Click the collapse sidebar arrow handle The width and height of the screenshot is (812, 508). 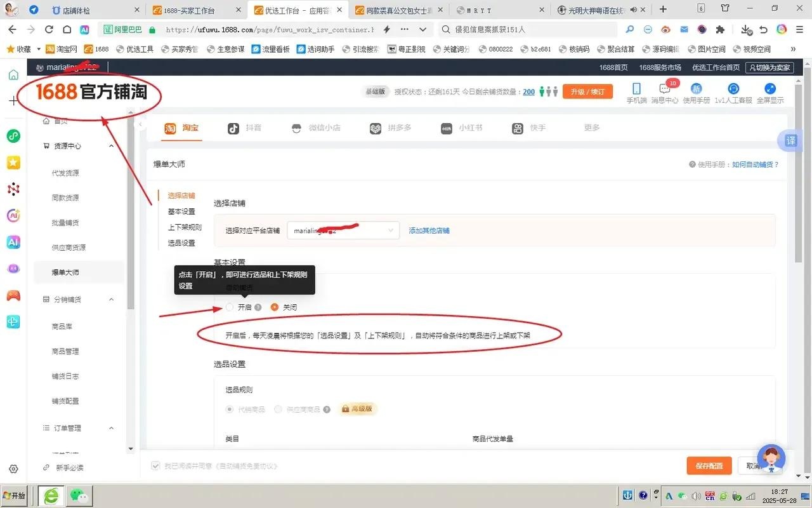coord(141,124)
